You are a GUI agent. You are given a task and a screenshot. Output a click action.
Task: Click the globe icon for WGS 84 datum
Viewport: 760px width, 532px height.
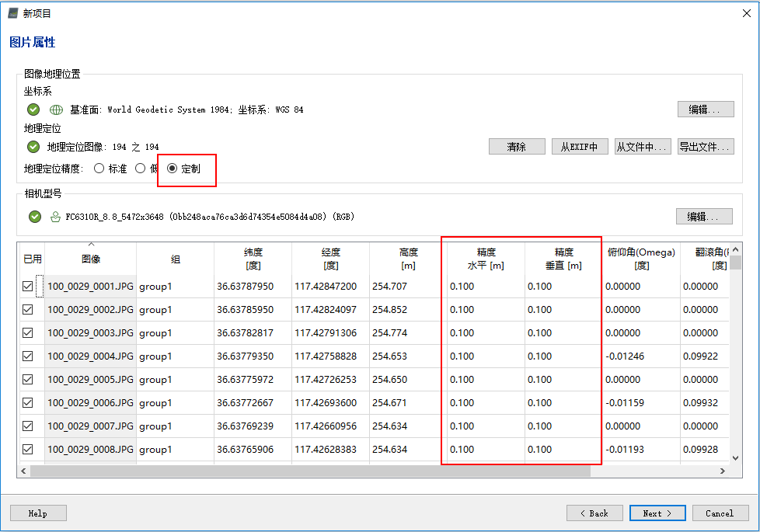coord(56,110)
